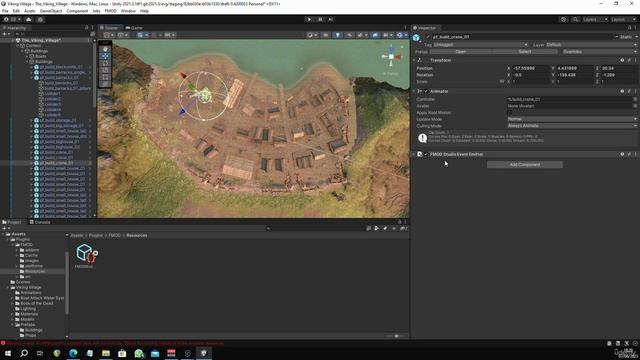Open Undo History icon in top right
Viewport: 640px width, 360px height.
pos(564,20)
